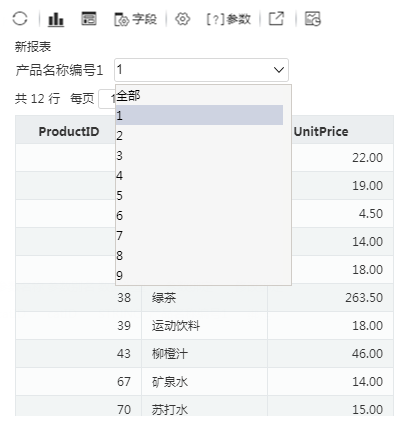Image resolution: width=420 pixels, height=433 pixels.
Task: Choose option 3 in the dropdown list
Action: [199, 156]
